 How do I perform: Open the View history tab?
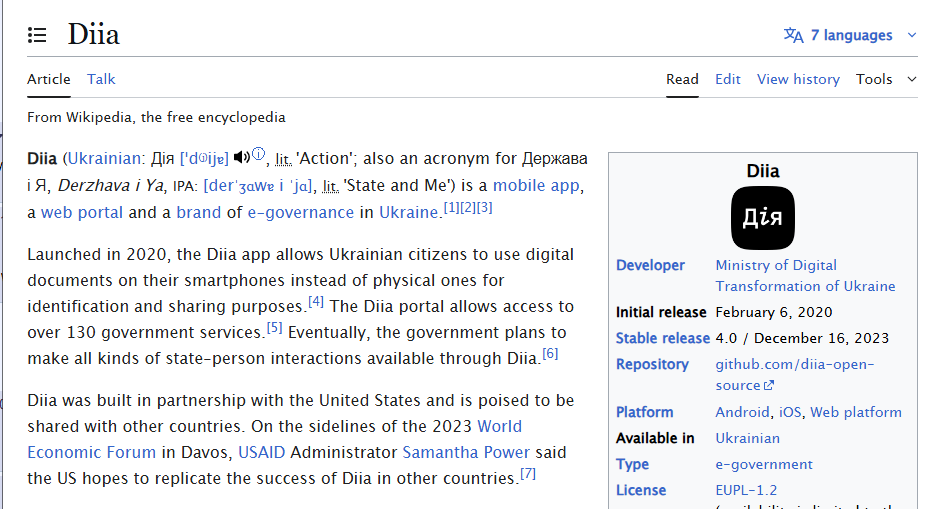[x=798, y=79]
